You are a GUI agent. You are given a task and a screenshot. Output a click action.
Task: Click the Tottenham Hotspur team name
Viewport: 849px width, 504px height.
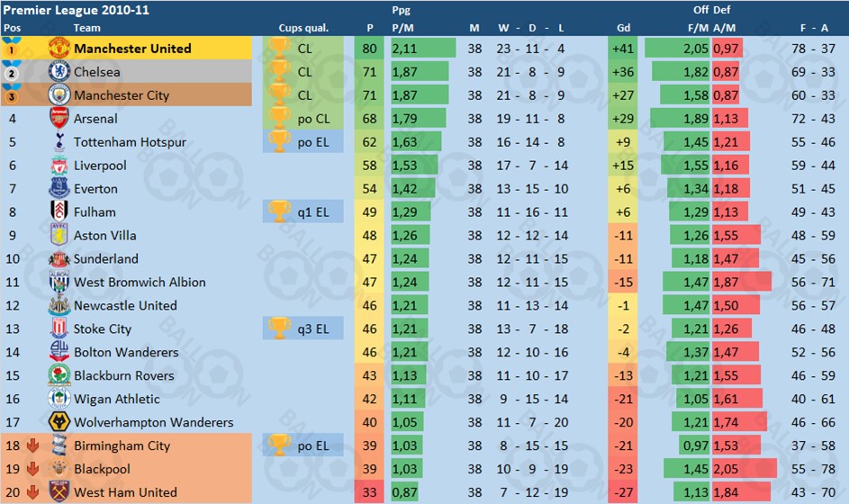point(130,142)
